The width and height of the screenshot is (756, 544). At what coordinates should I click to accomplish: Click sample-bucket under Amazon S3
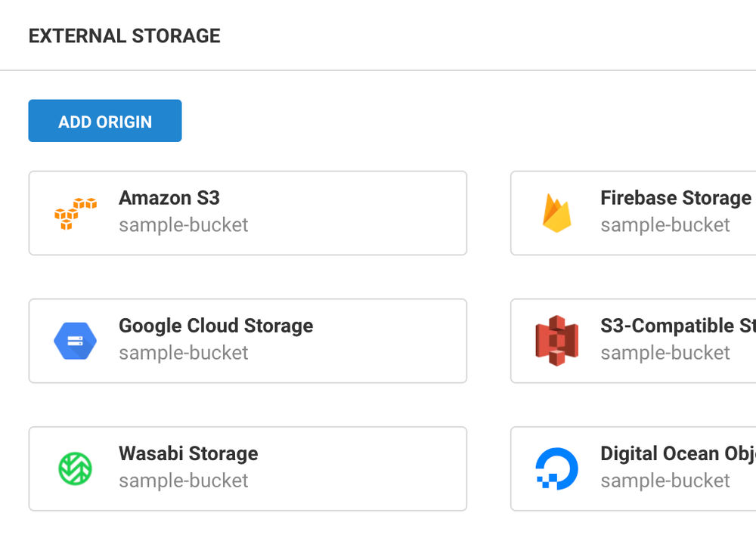click(x=183, y=225)
